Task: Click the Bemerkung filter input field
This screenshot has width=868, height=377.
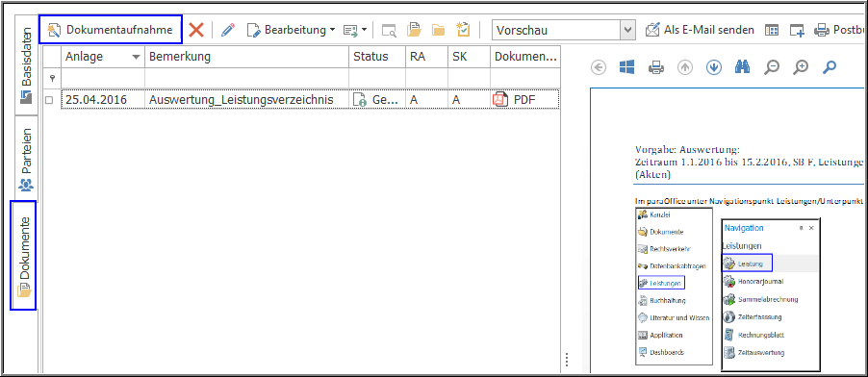Action: coord(247,78)
